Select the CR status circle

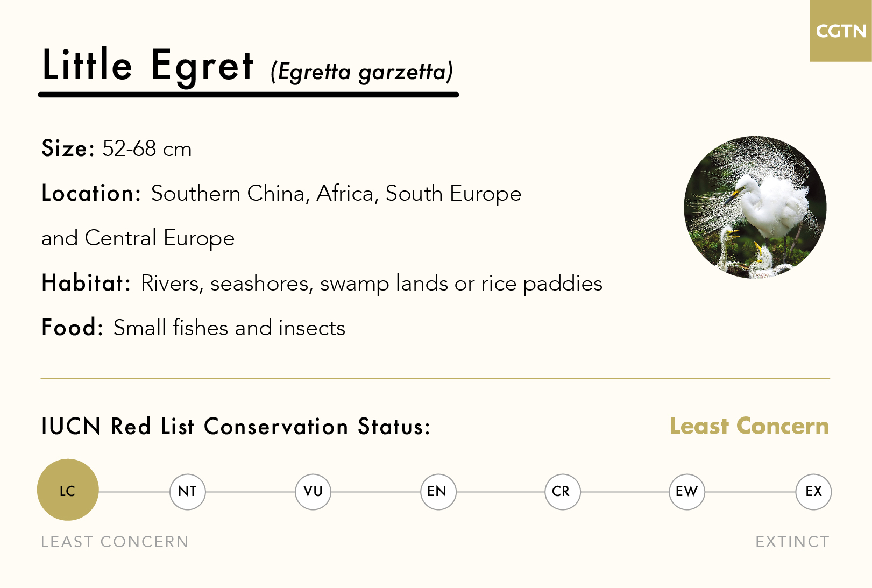562,491
